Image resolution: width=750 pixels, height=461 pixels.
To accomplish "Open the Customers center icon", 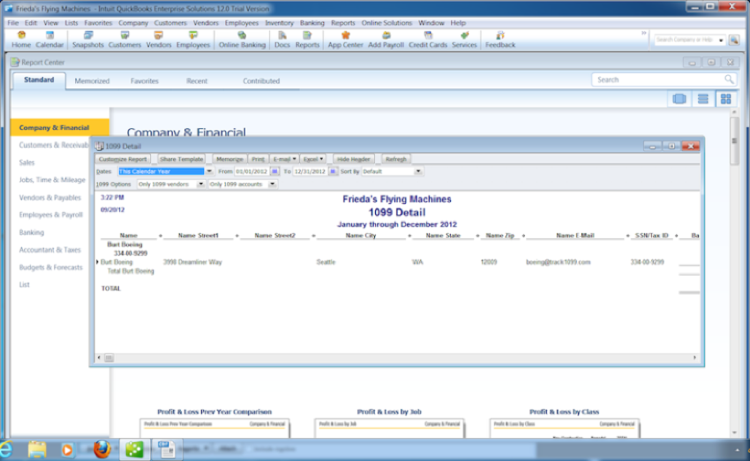I will coord(125,40).
